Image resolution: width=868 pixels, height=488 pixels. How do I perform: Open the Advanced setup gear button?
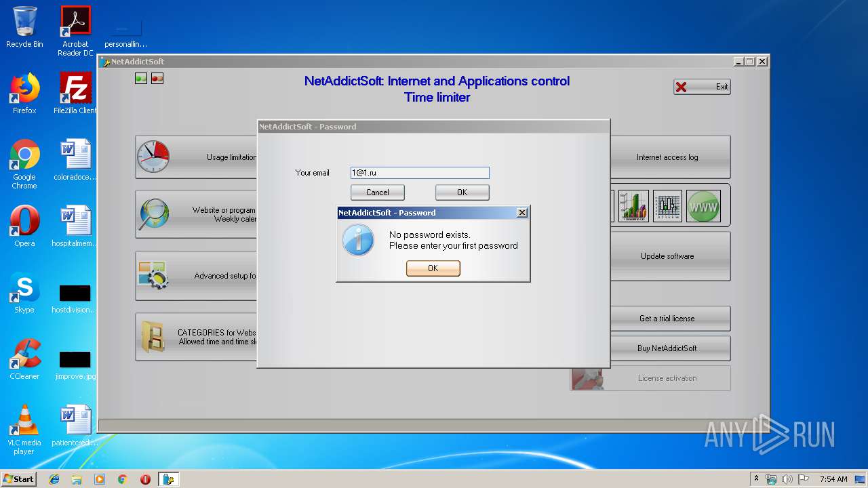[197, 276]
